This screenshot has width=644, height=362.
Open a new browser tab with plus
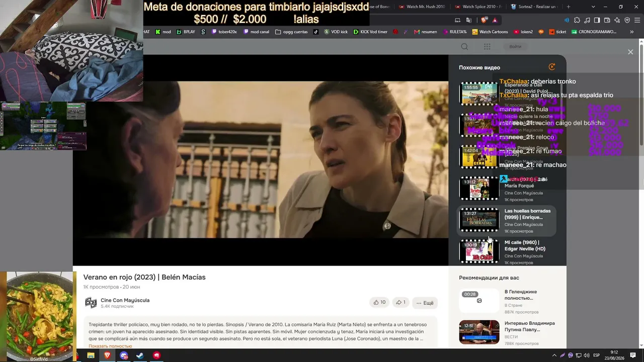tap(569, 7)
